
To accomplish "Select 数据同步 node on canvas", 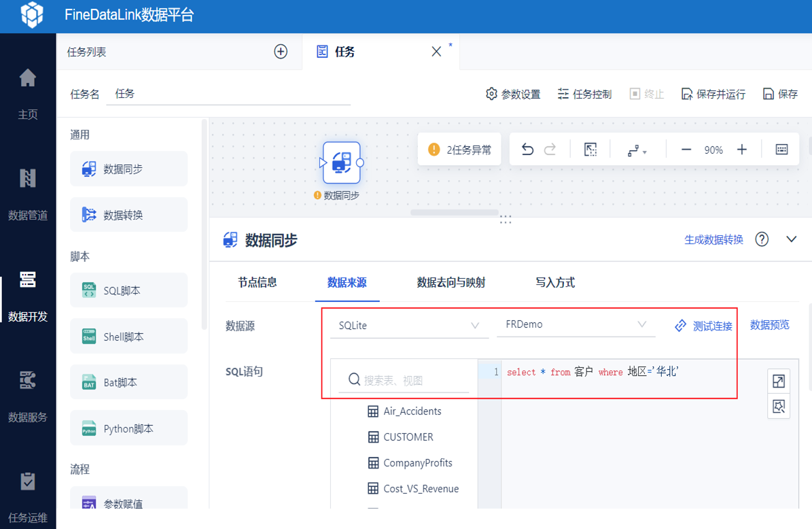I will [341, 163].
